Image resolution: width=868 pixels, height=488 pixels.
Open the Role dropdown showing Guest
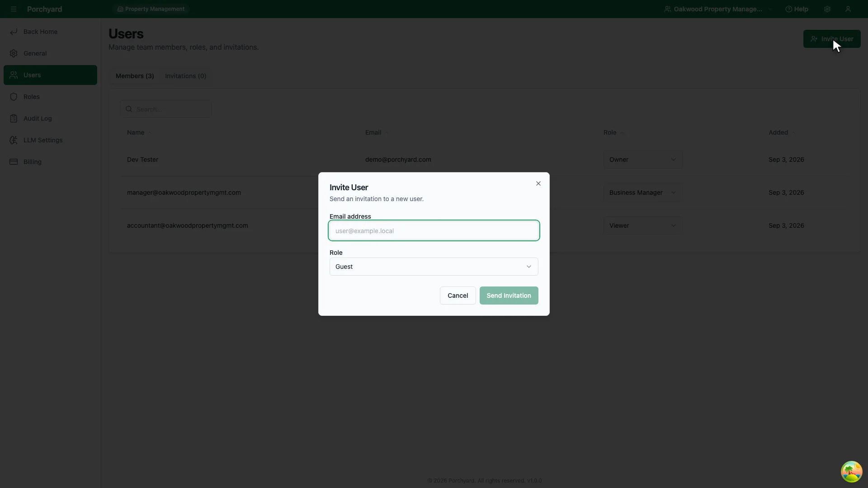click(434, 267)
